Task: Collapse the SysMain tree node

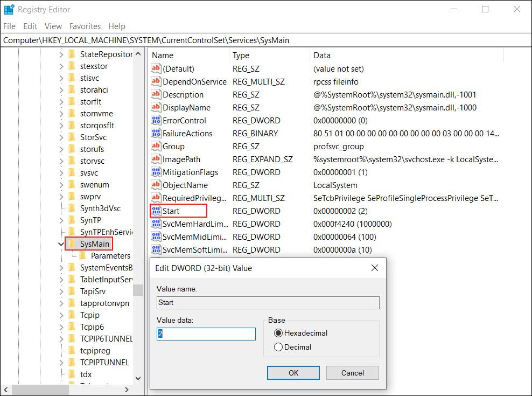Action: click(61, 244)
